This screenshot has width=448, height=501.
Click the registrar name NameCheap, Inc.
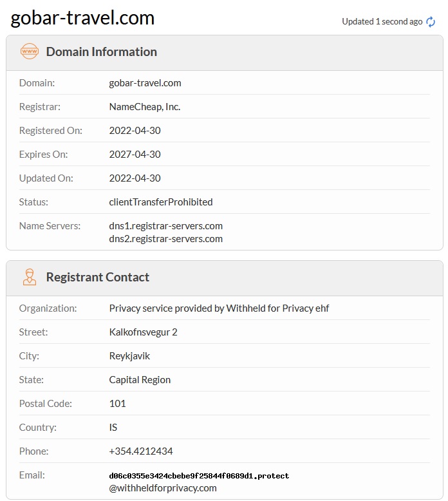tap(145, 107)
